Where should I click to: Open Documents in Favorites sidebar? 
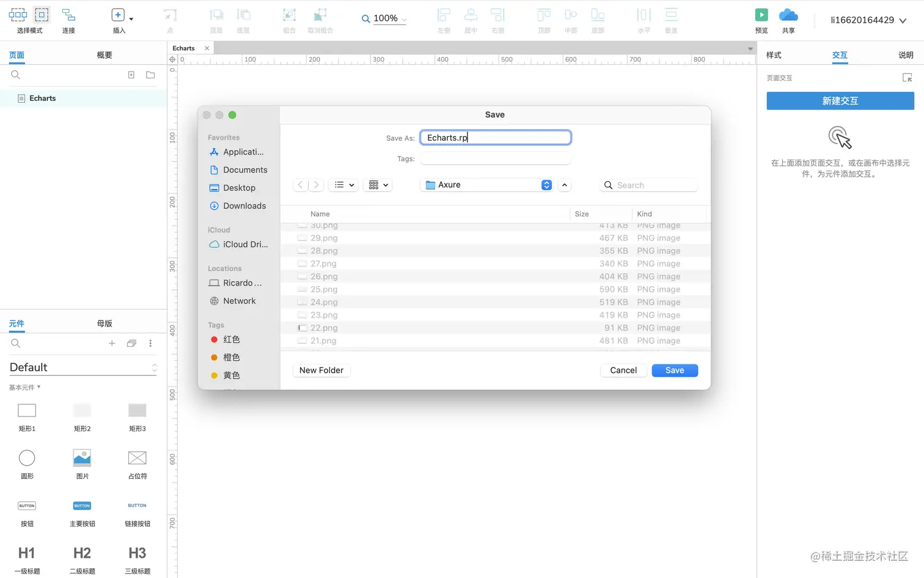[238, 170]
